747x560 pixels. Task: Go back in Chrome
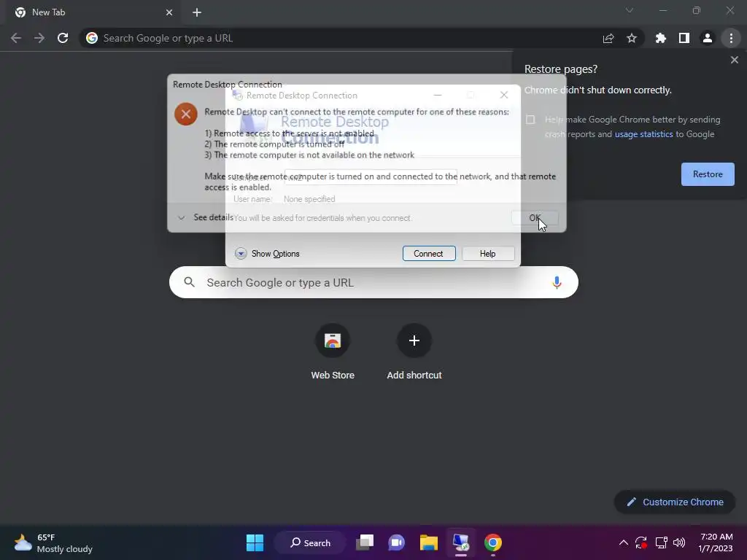click(16, 38)
